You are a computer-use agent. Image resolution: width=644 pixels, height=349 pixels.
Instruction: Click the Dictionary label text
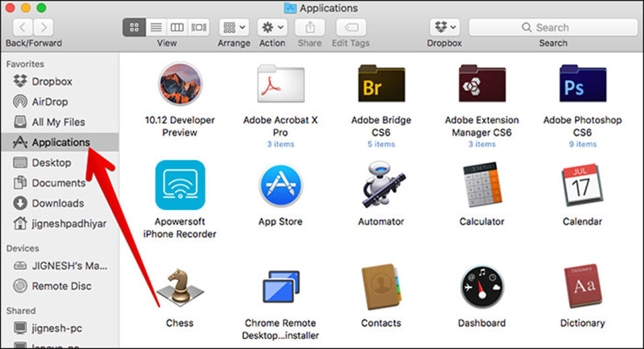click(x=583, y=323)
